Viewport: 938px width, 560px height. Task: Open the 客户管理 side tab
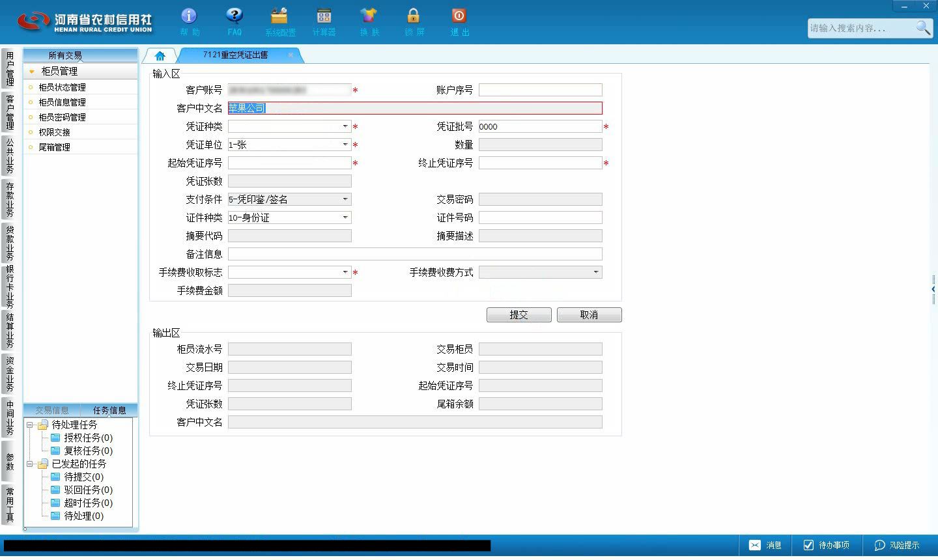pos(9,112)
